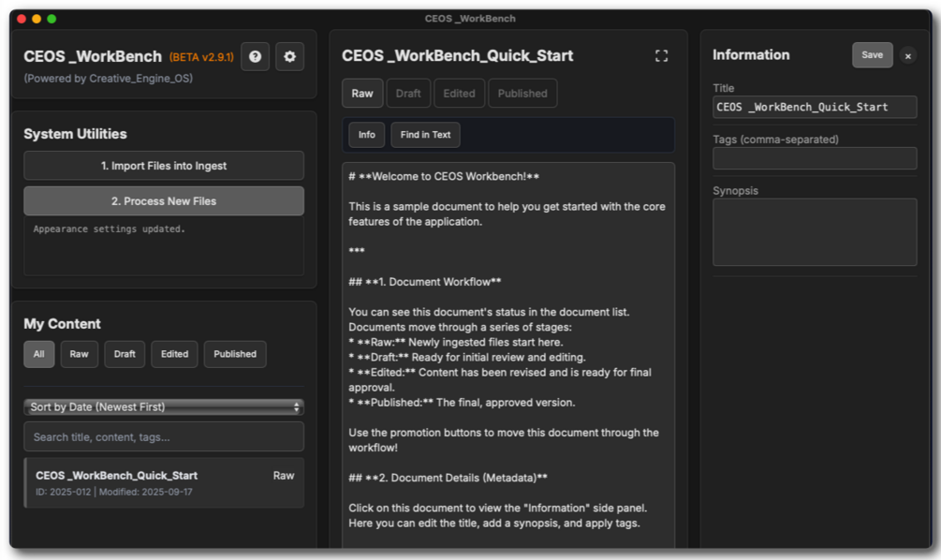The image size is (941, 560).
Task: Open the settings gear icon
Action: coord(289,56)
